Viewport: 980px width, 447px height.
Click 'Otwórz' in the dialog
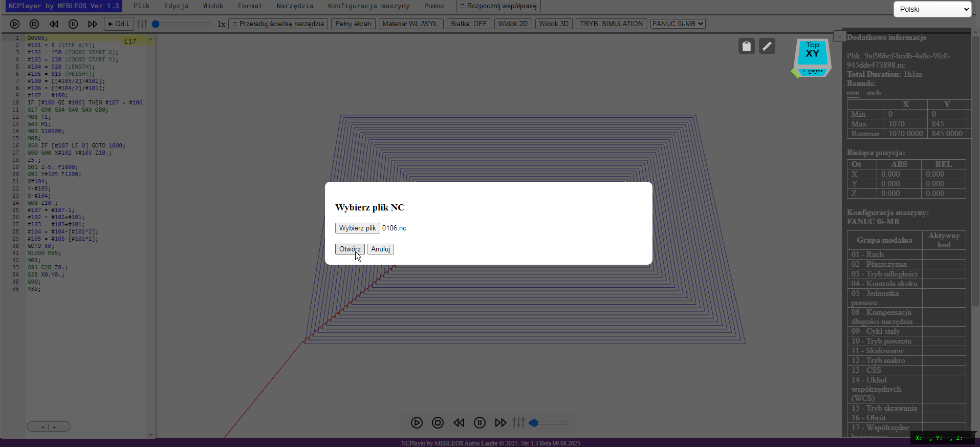[x=350, y=249]
